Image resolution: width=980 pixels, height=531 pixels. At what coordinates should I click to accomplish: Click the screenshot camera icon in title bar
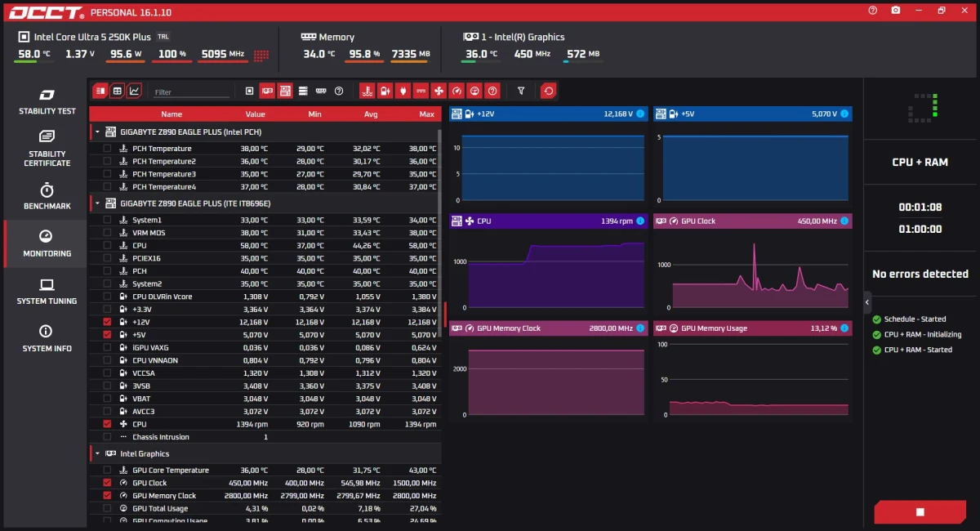896,10
